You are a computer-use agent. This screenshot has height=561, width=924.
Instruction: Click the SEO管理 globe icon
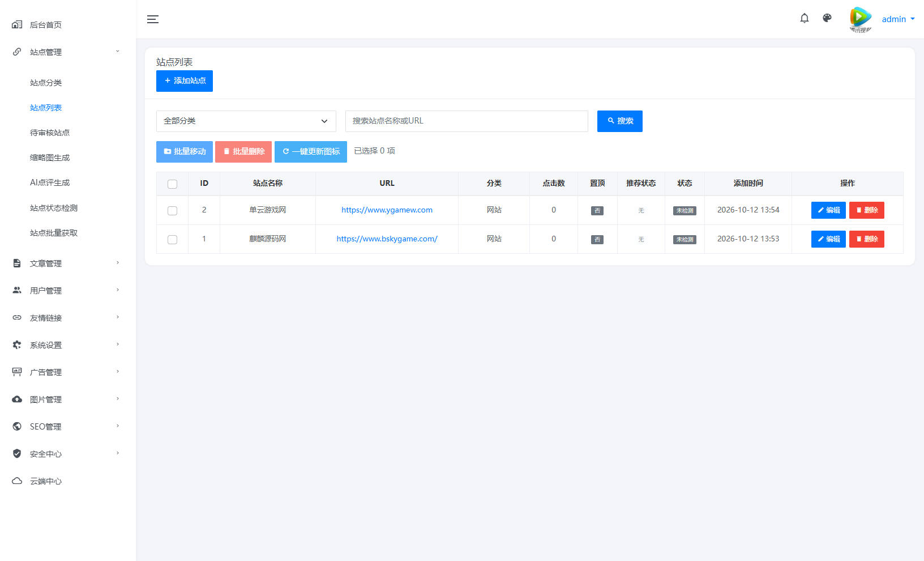click(17, 426)
